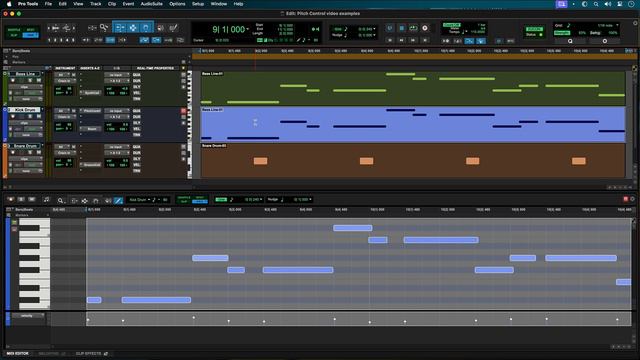Click notation view icon in MIDI editor toolbar
Viewport: 640px width, 360px height.
(x=46, y=200)
